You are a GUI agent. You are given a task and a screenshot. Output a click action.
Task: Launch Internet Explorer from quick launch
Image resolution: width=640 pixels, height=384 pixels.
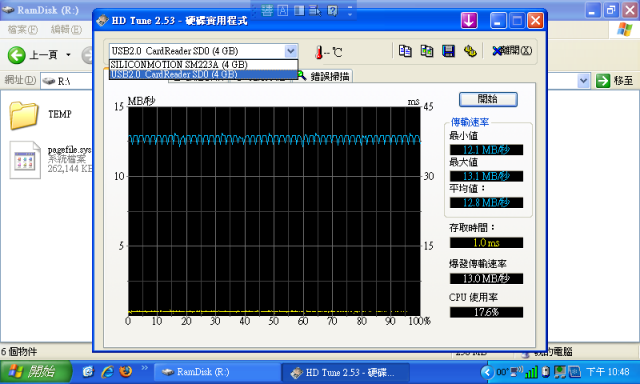[x=107, y=372]
